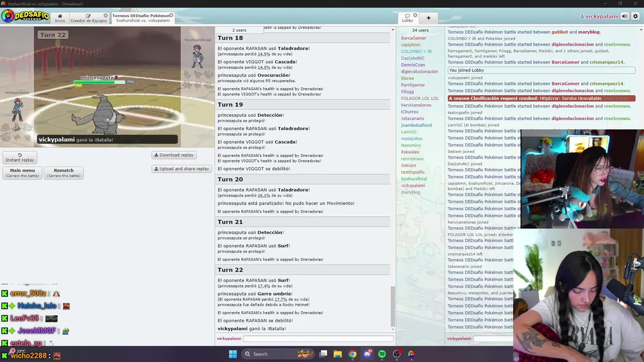
Task: Click Instant replay button
Action: 20,157
